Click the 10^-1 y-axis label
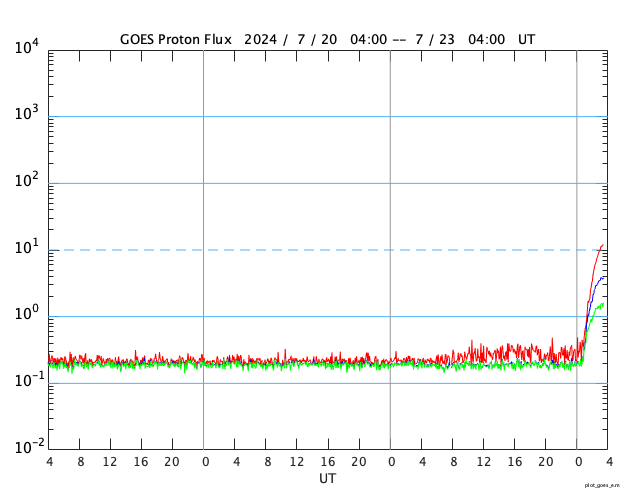 click(29, 380)
